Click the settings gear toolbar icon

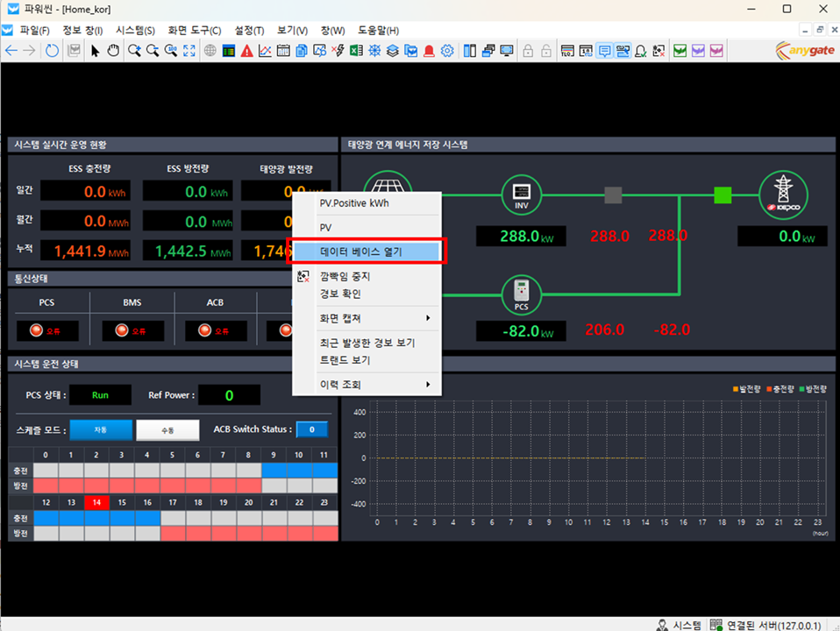point(447,51)
